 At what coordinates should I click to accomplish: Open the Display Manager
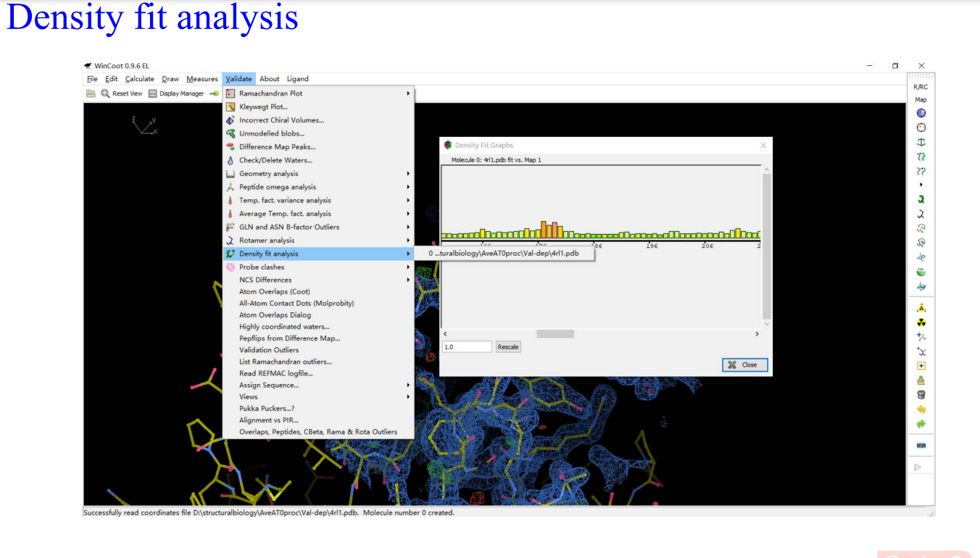[x=177, y=93]
